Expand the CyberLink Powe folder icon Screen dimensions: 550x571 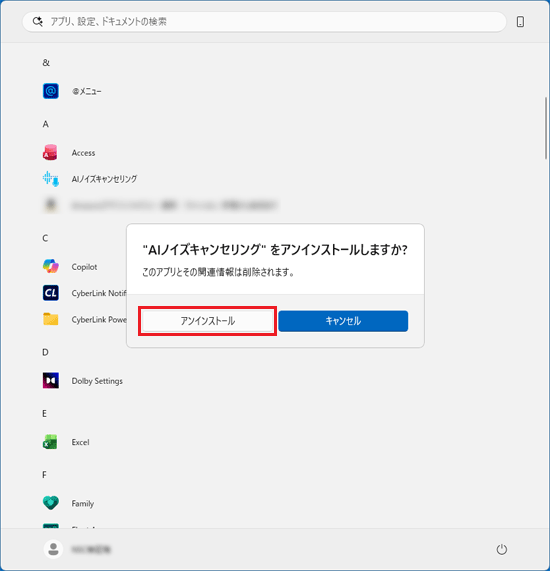[51, 319]
